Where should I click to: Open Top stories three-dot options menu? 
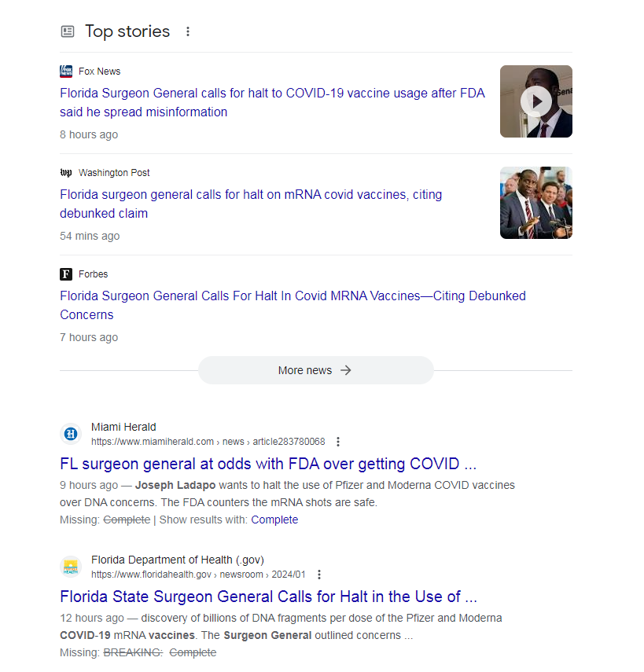[188, 31]
